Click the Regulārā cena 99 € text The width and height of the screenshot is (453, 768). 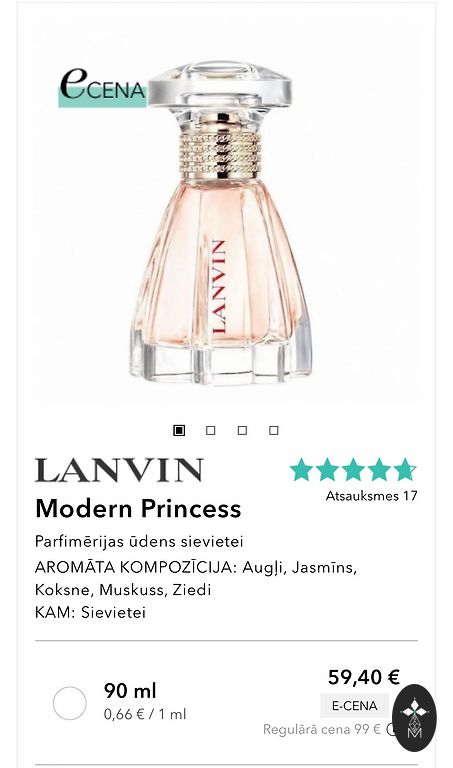(322, 729)
